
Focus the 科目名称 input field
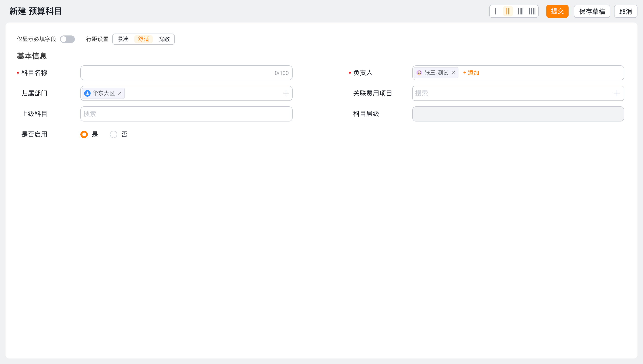click(x=186, y=73)
